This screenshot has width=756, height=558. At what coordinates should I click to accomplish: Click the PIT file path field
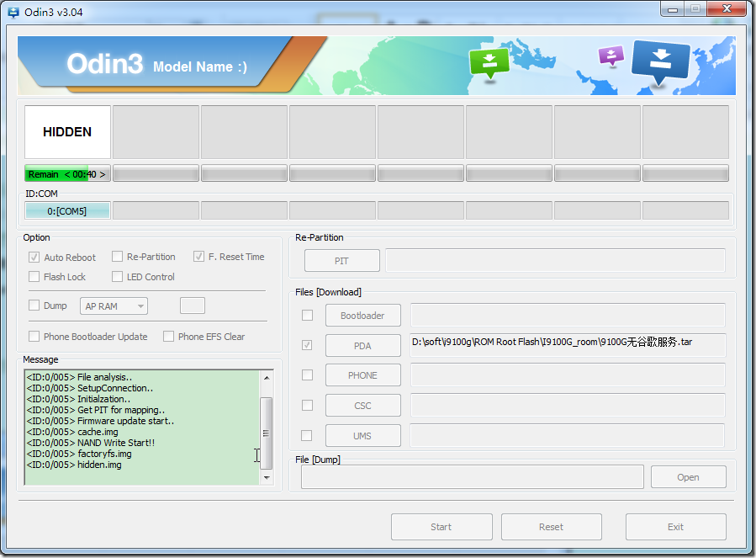[555, 261]
